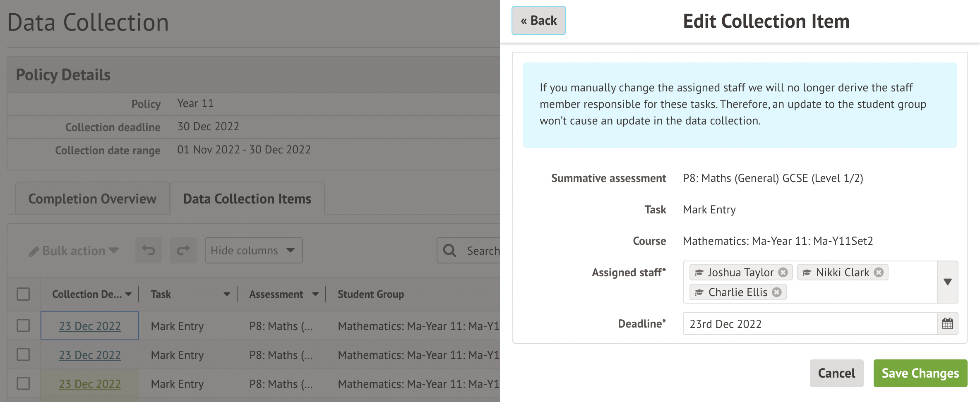Remove Joshua Taylor from assigned staff
The image size is (980, 402).
coord(783,272)
